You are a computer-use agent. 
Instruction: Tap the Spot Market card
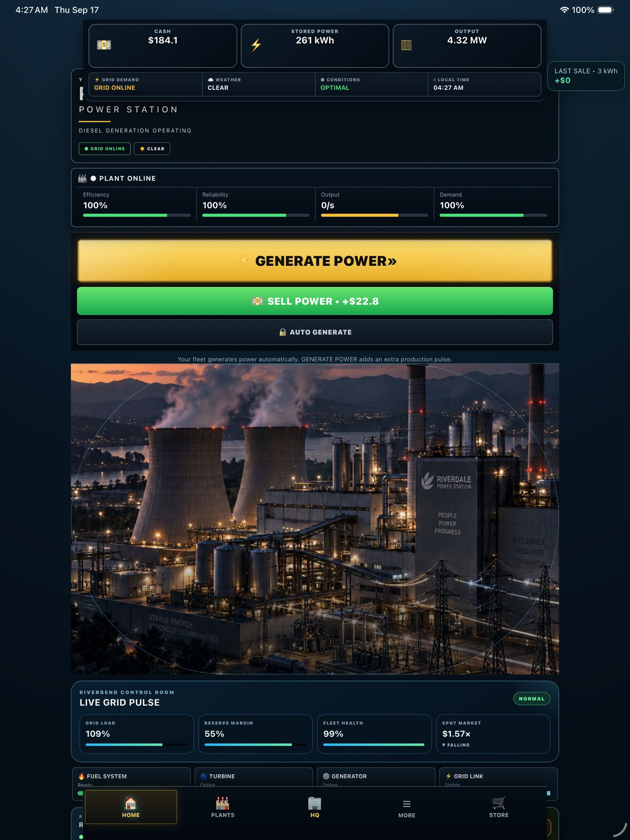coord(493,734)
